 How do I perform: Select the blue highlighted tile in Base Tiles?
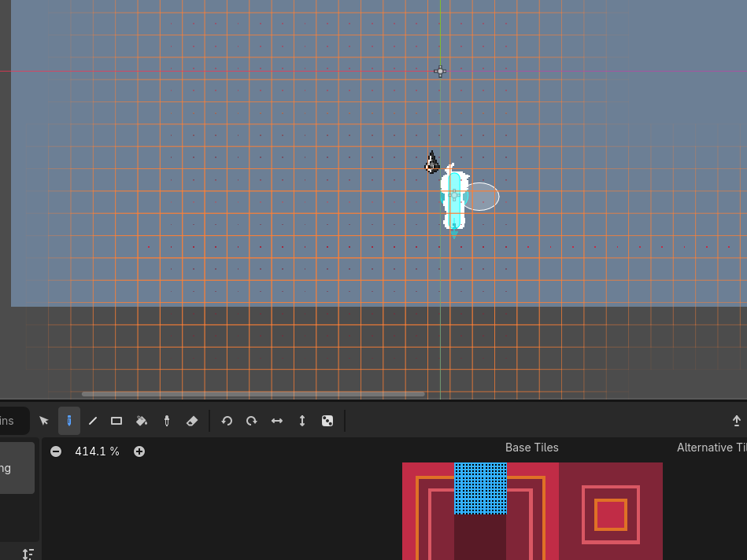coord(480,488)
